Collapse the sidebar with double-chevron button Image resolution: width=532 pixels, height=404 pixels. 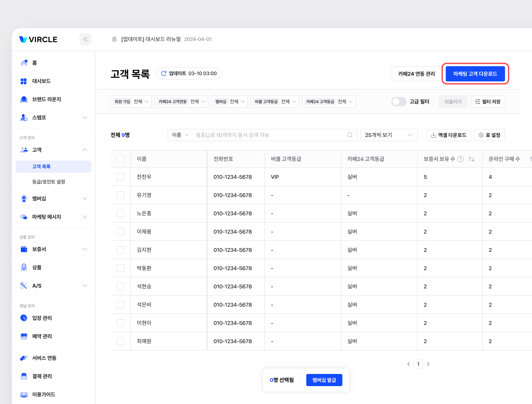85,39
